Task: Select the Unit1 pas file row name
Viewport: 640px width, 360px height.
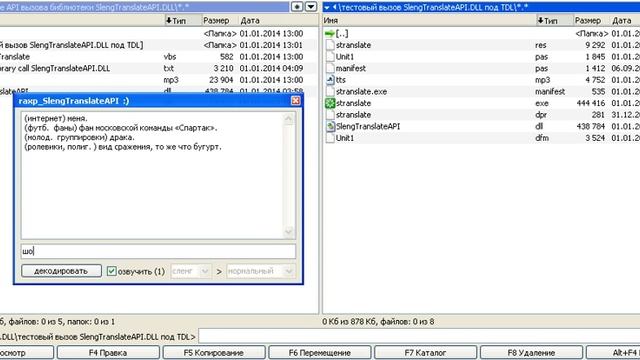Action: point(345,57)
